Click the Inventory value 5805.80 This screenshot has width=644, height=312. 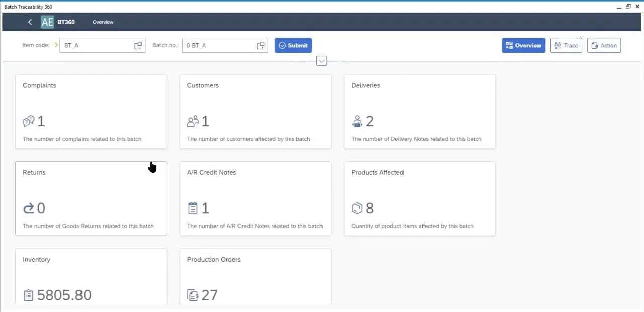coord(64,295)
